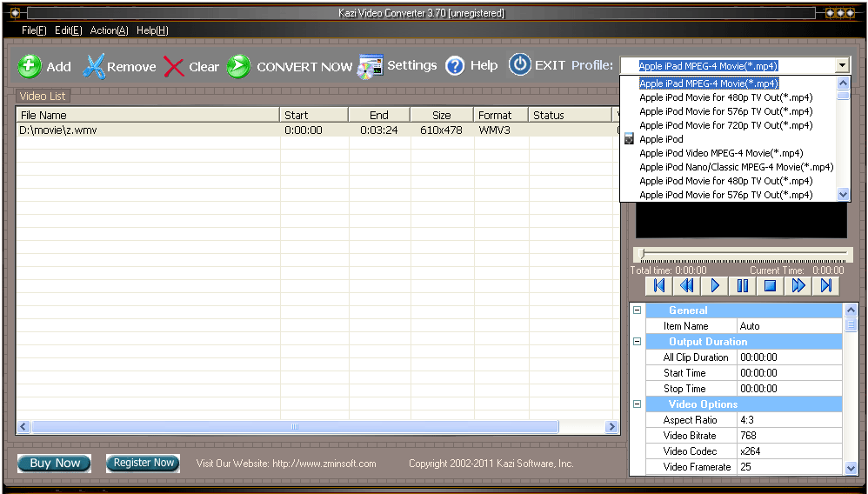Select first Apple iPod Movie 480p TV Out
Screen dimensions: 868x494
(x=725, y=97)
